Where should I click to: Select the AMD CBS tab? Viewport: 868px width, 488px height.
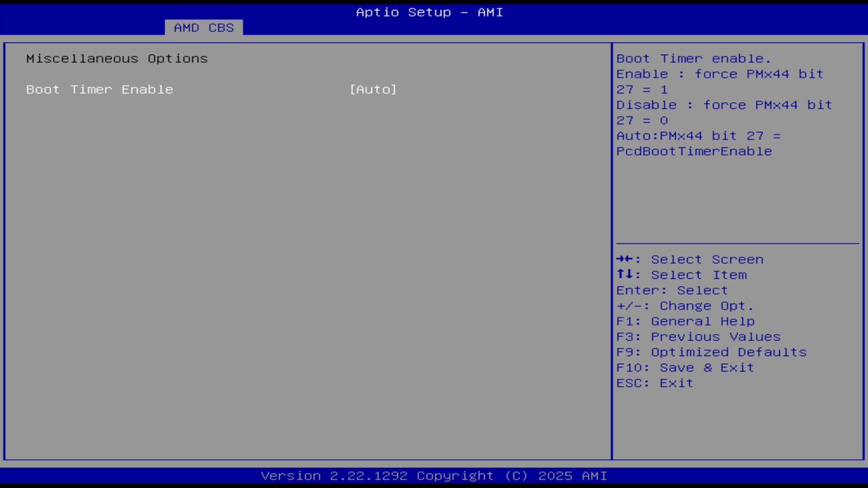tap(203, 28)
